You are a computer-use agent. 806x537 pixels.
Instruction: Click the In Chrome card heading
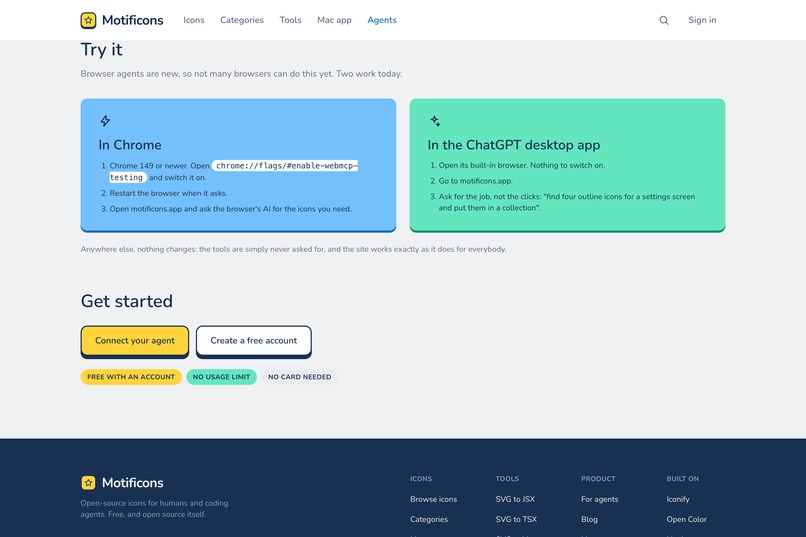coord(130,145)
